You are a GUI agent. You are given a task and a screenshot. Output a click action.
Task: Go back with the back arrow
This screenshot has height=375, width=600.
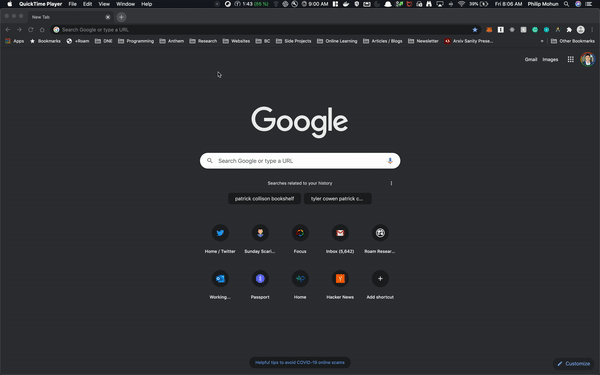pyautogui.click(x=8, y=30)
